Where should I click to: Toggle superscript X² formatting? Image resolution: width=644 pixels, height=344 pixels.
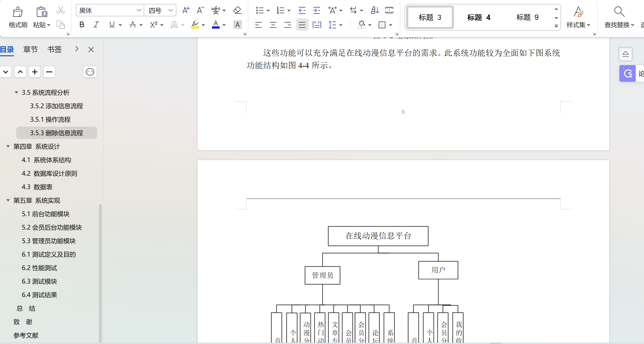[154, 25]
